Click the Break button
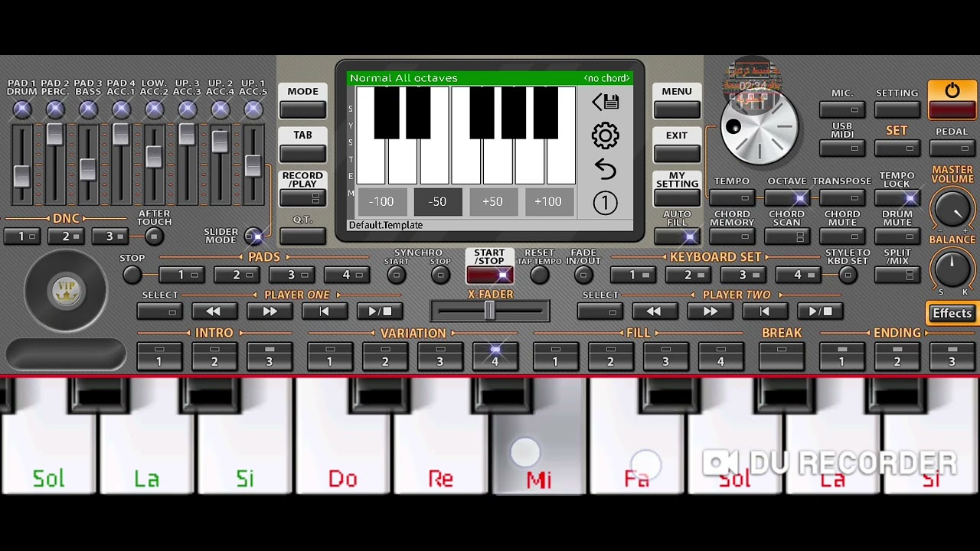 [782, 357]
